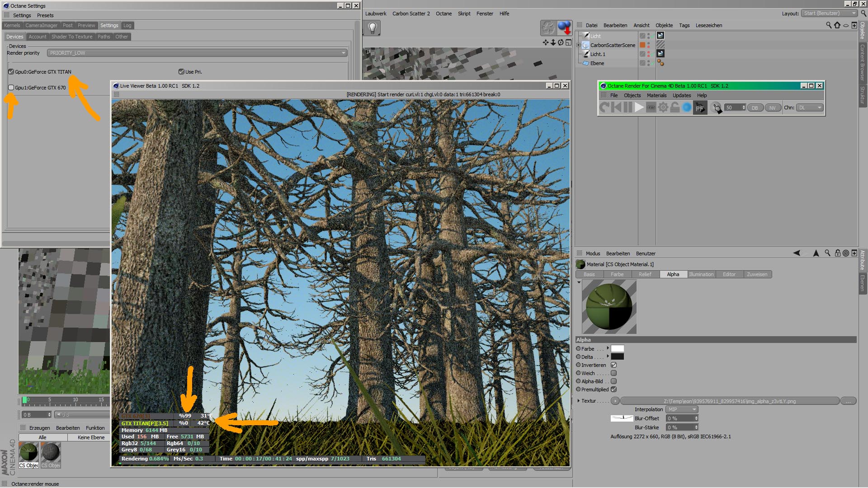
Task: Click the white Farbe color swatch
Action: tap(617, 348)
